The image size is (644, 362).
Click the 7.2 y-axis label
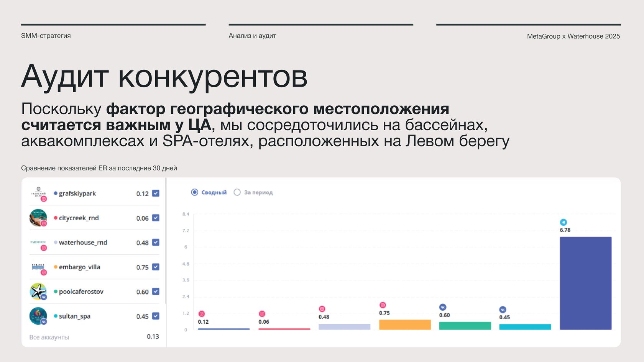(186, 231)
